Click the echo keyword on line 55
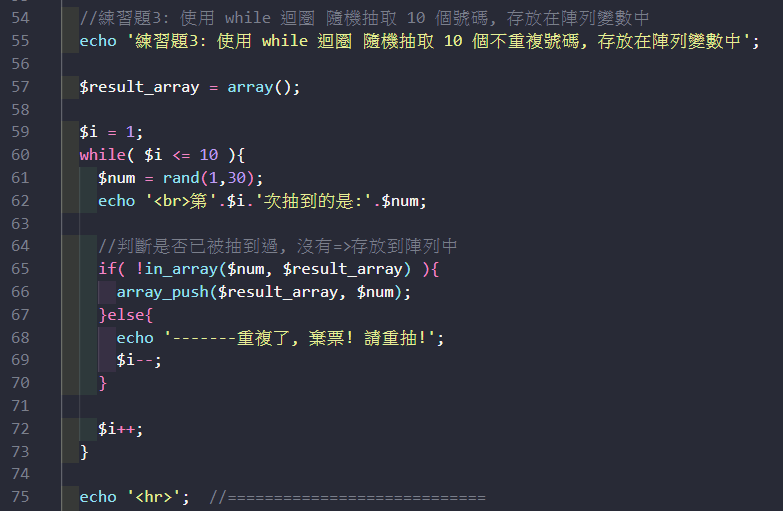The image size is (783, 511). (x=98, y=41)
